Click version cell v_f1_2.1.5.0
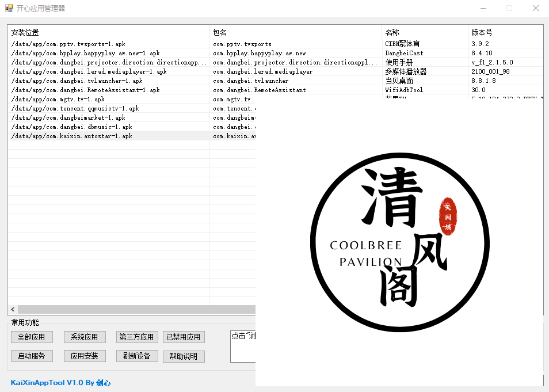Screen dimensions: 549x392 point(492,62)
